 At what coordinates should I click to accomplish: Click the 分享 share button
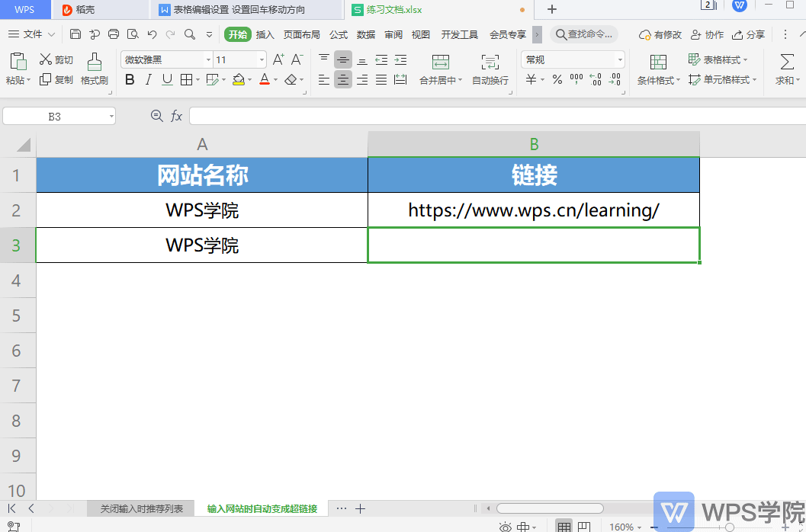(748, 34)
